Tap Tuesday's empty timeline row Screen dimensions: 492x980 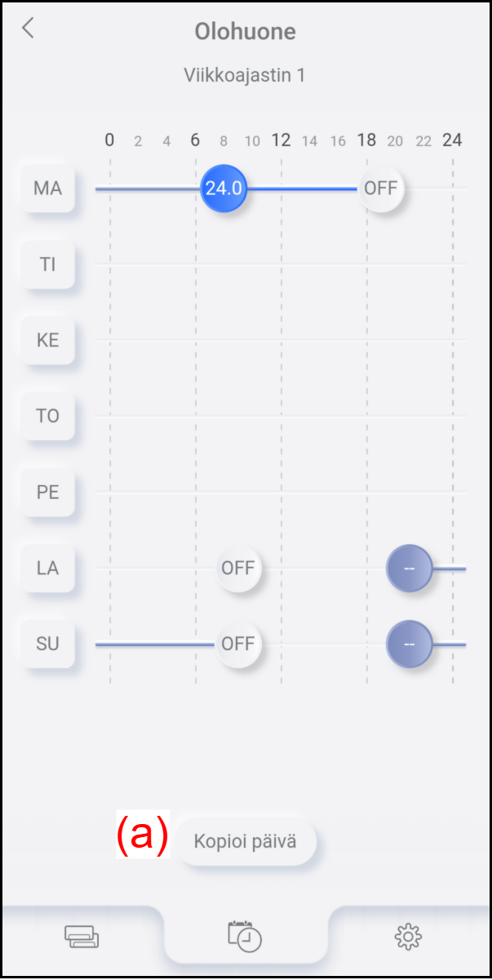point(281,264)
